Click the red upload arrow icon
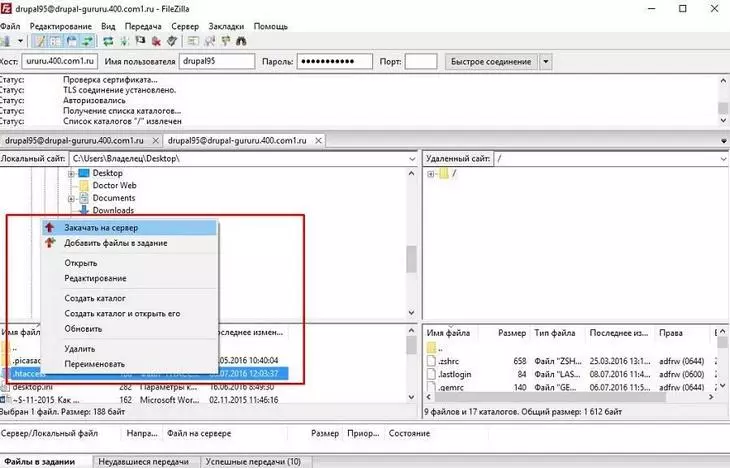 50,227
